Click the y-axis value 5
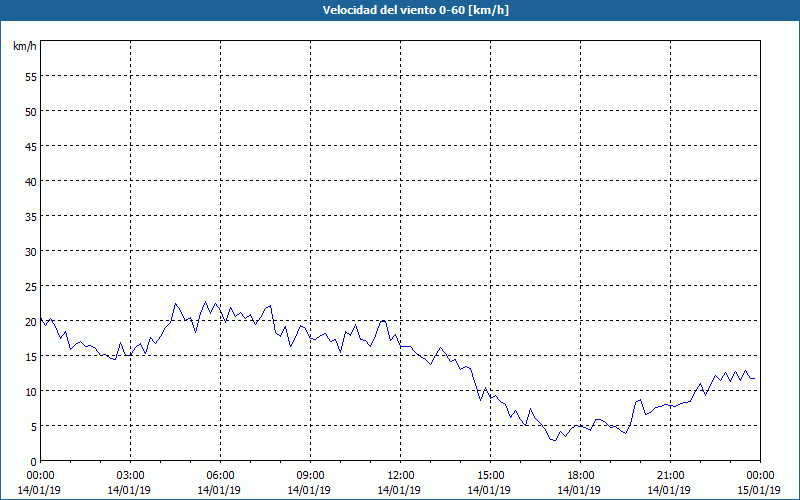The image size is (800, 500). point(34,427)
